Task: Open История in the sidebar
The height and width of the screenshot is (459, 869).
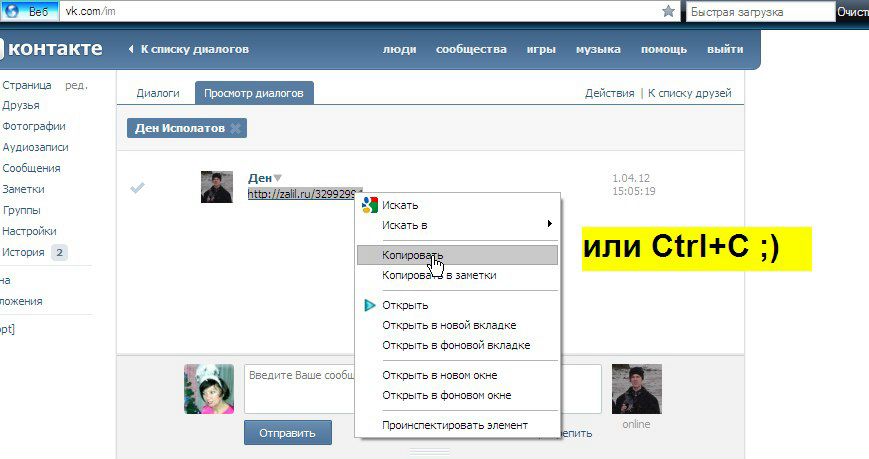Action: [23, 252]
